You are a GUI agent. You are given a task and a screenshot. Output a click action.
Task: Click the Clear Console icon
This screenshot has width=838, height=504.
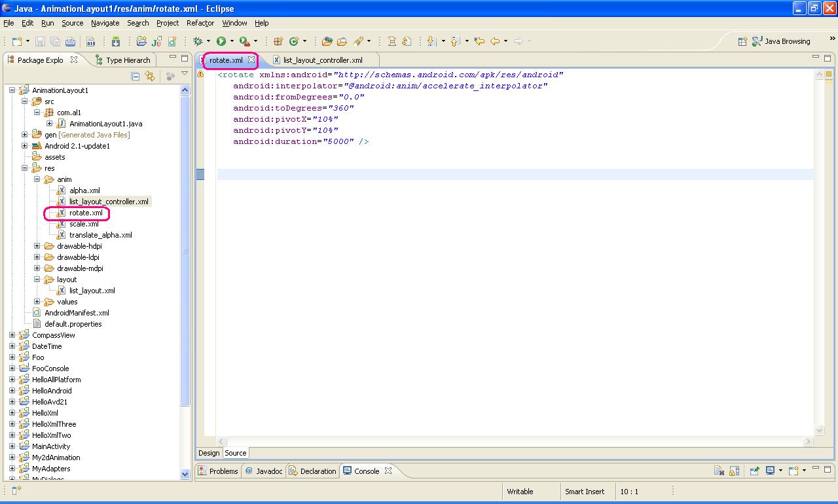click(719, 471)
